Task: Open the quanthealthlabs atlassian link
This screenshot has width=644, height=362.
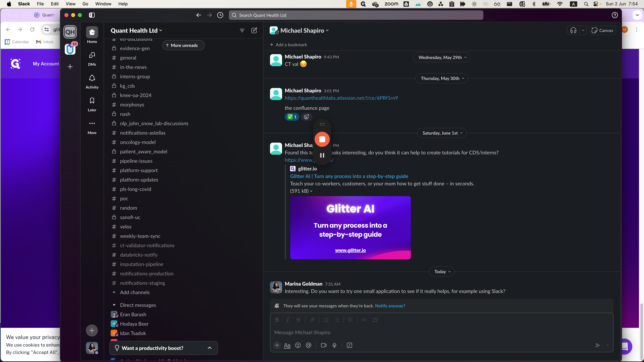Action: [x=341, y=98]
